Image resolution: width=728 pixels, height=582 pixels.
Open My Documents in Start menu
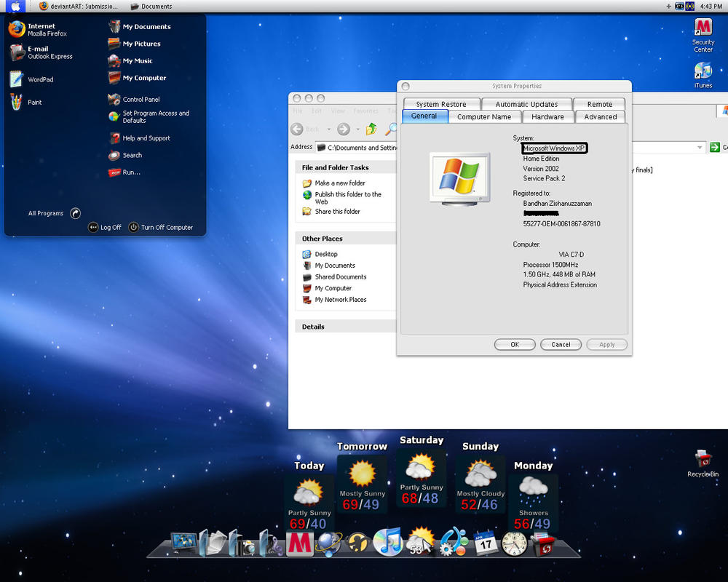click(x=139, y=26)
